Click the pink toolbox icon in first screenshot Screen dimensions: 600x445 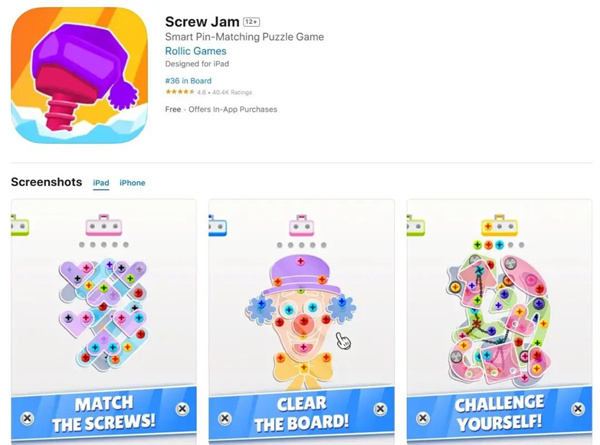(104, 225)
